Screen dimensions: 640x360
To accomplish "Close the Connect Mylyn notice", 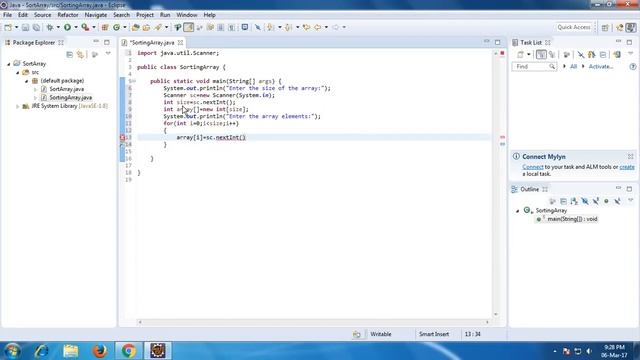I will pos(631,156).
